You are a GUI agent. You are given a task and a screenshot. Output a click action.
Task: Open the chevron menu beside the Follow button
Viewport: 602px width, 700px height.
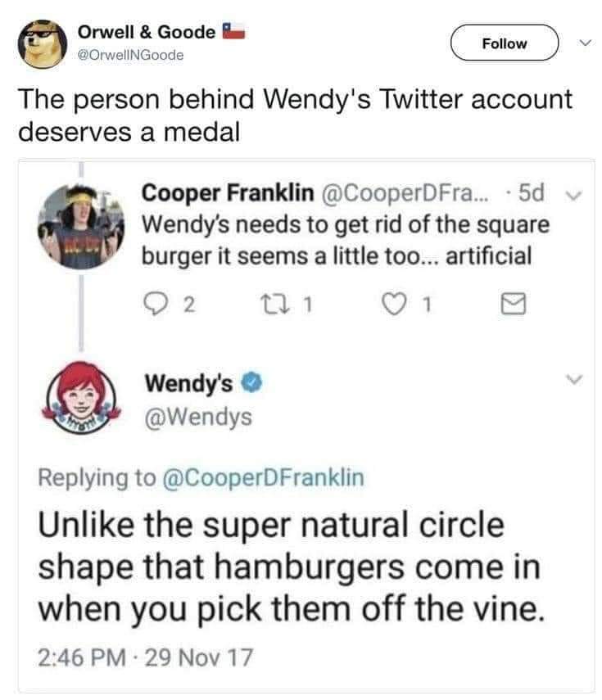point(582,42)
